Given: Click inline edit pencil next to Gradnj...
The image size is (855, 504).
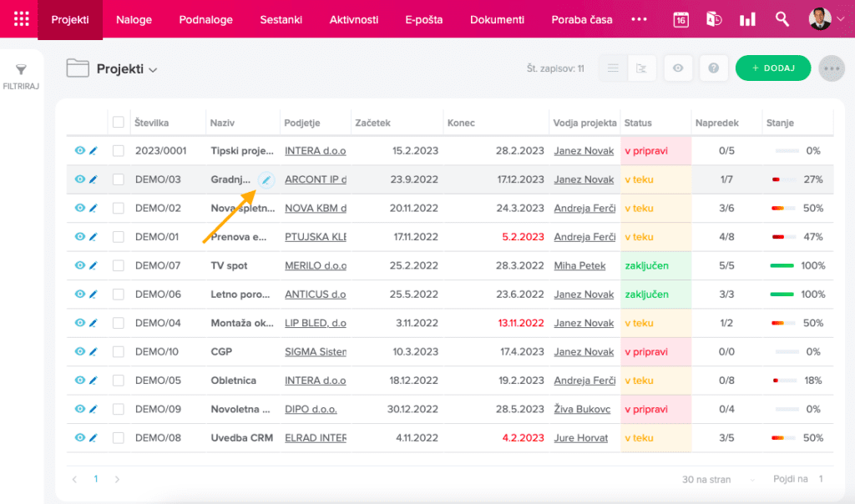Looking at the screenshot, I should [266, 179].
